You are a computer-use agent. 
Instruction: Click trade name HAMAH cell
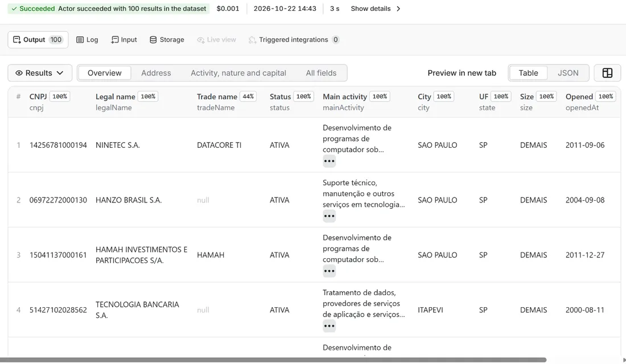(x=211, y=255)
